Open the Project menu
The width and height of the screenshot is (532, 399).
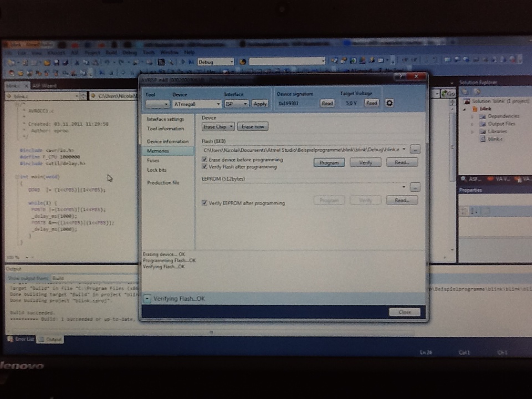click(x=92, y=53)
